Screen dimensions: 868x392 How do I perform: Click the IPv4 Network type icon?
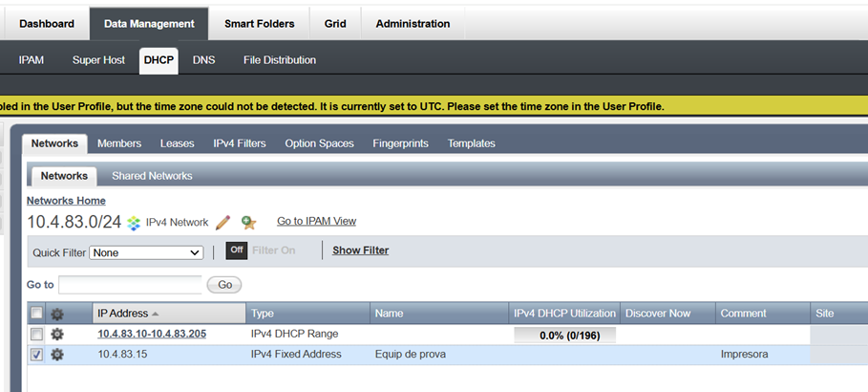tap(135, 223)
